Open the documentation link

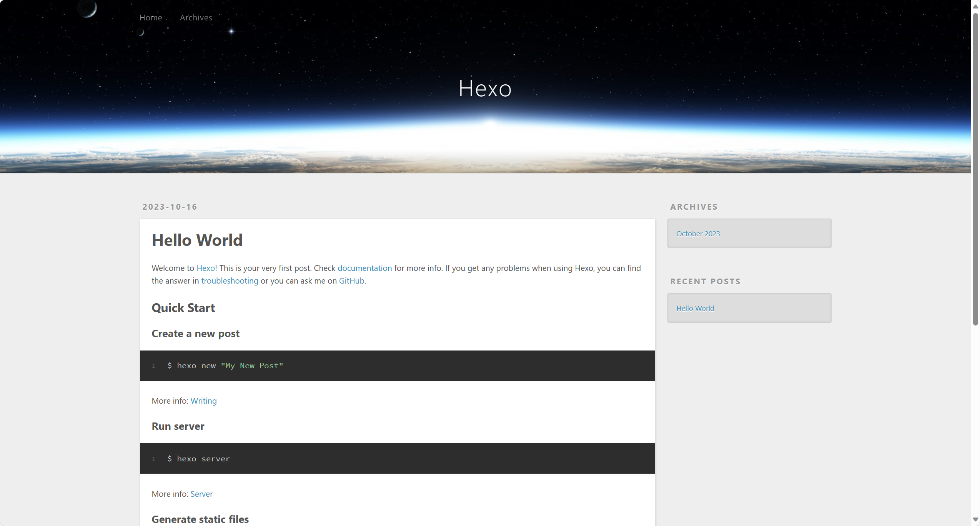click(x=364, y=268)
